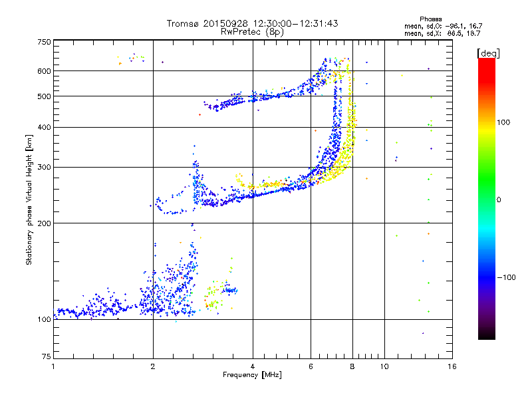Click the y-axis tick label "300"
The width and height of the screenshot is (532, 399).
tap(44, 168)
